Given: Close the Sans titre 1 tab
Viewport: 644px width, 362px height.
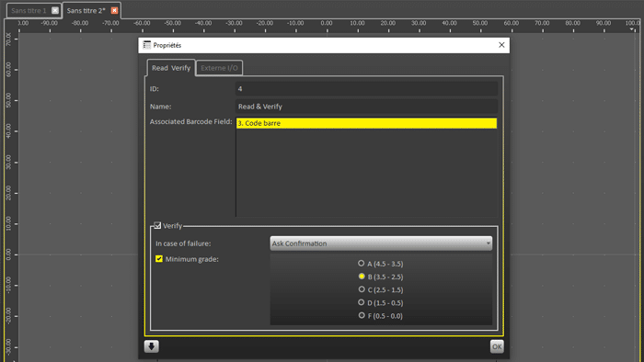Looking at the screenshot, I should 55,10.
